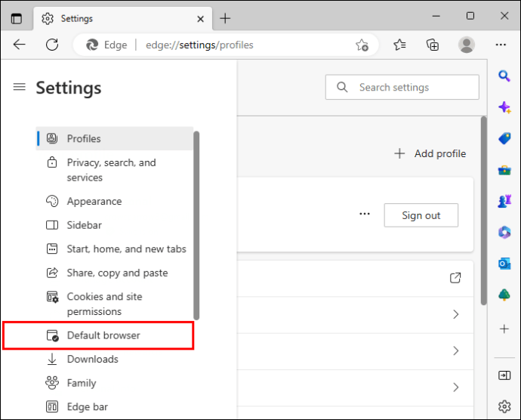Collapse the Settings hamburger menu

coord(20,87)
